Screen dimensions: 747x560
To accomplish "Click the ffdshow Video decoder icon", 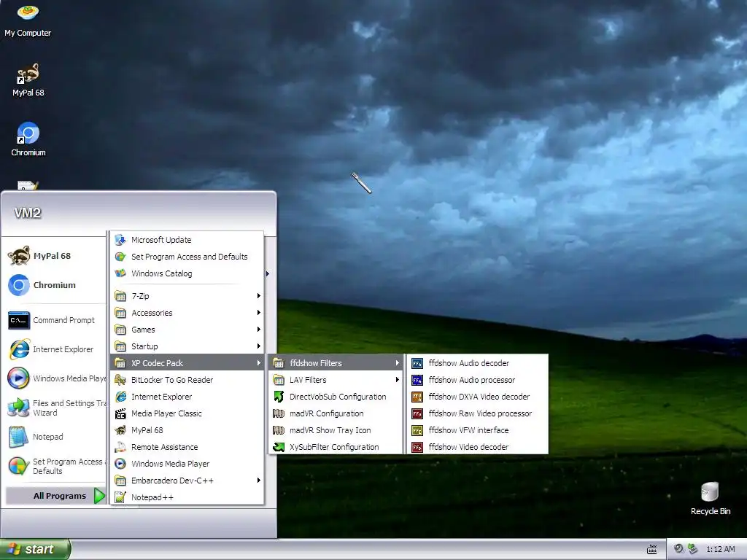I will pyautogui.click(x=417, y=447).
